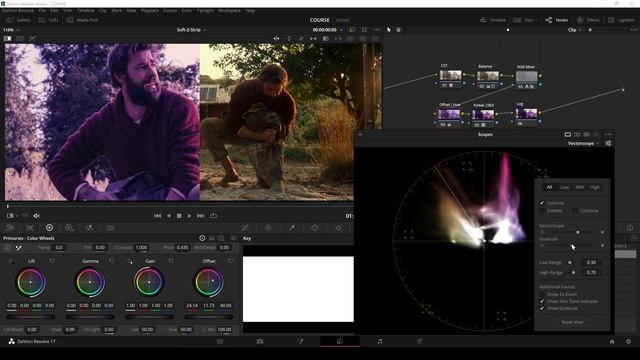Screen dimensions: 640x360
Task: Open the viewer mode dropdown beside transport
Action: tap(12, 216)
